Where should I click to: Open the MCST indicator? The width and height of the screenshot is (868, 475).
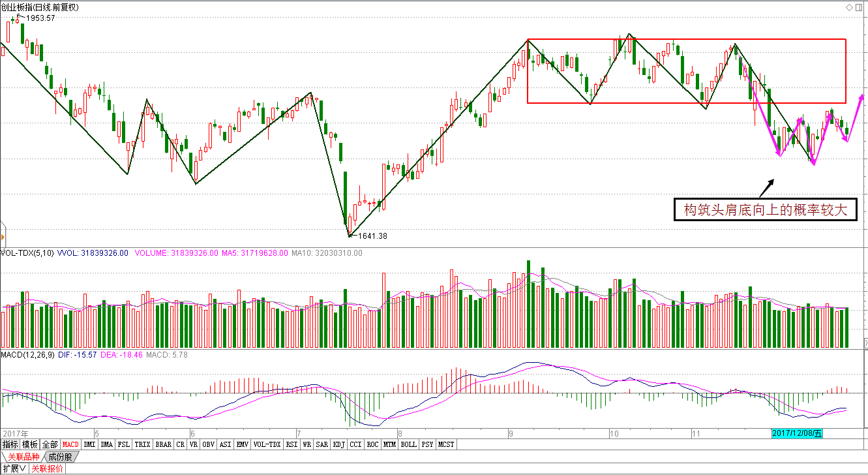[447, 444]
